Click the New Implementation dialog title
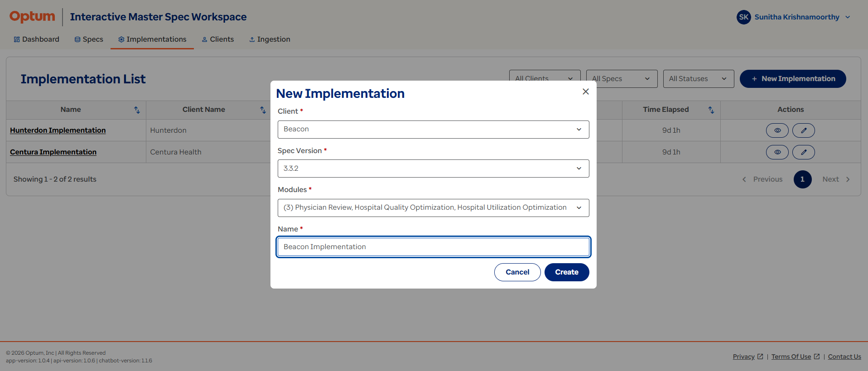 point(340,93)
